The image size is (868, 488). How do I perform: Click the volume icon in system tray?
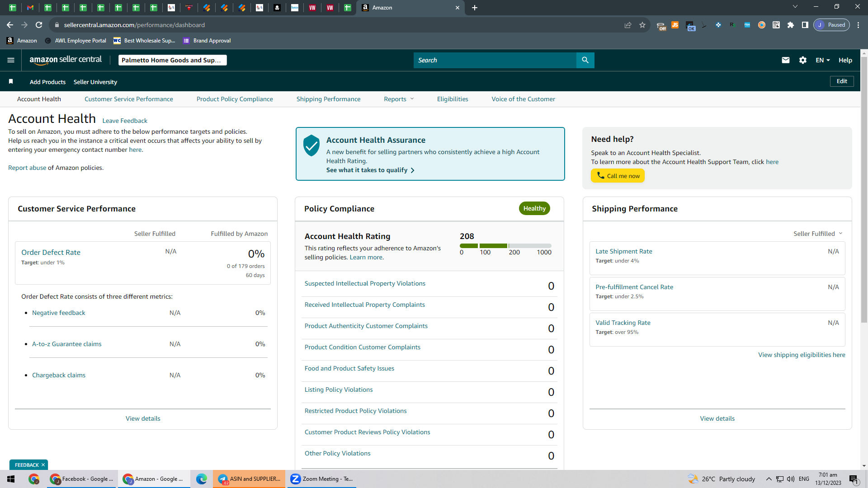tap(791, 479)
